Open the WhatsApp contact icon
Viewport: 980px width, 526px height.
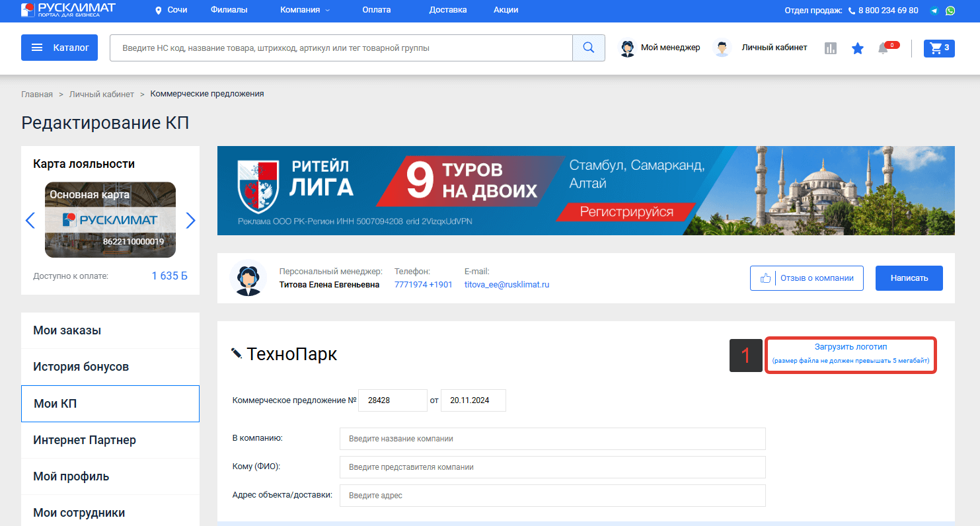coord(950,11)
